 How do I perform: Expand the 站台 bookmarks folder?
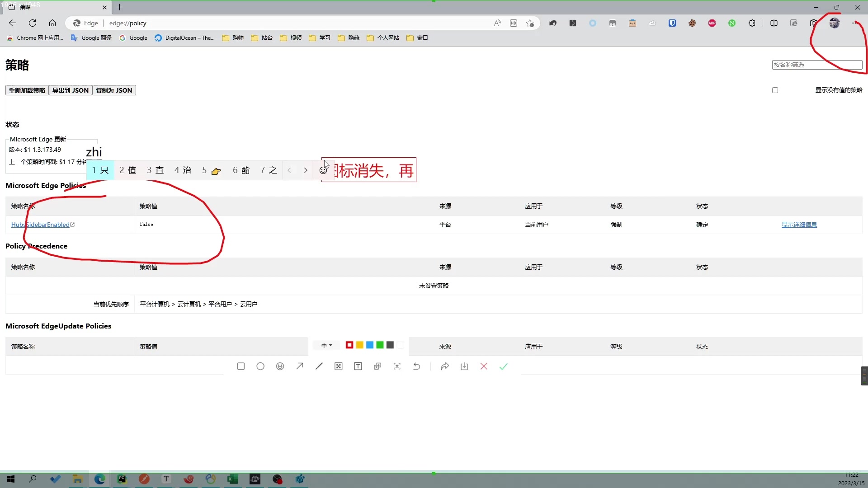(262, 38)
